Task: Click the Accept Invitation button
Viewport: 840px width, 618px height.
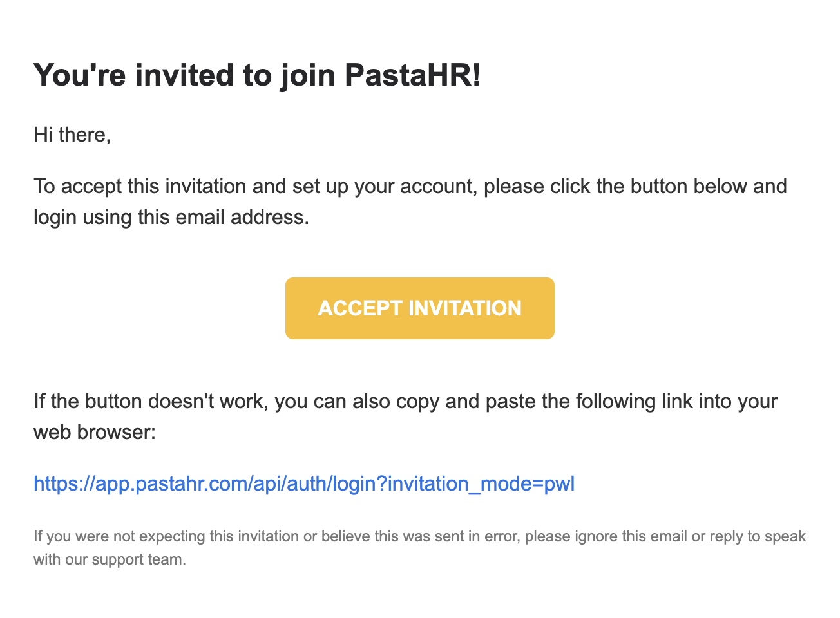Action: tap(419, 308)
